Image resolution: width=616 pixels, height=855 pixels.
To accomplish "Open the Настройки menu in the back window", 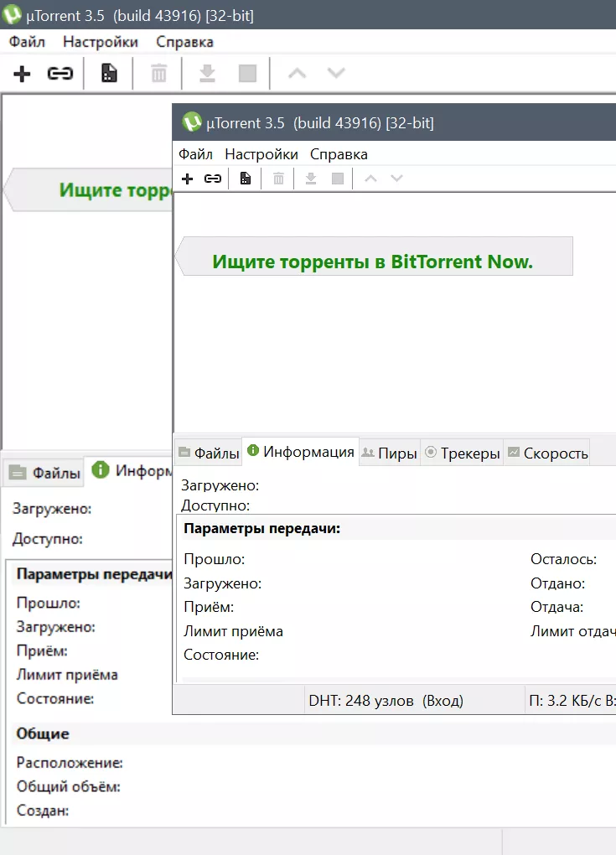I will 101,41.
